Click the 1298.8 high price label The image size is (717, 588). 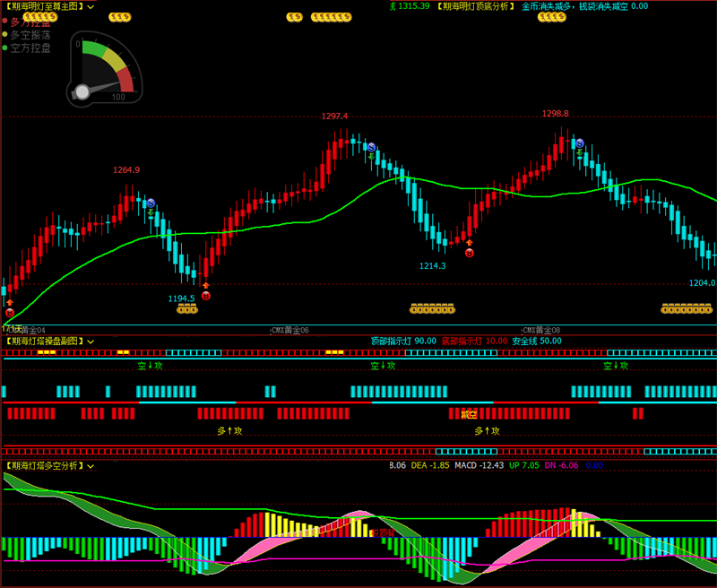point(555,114)
